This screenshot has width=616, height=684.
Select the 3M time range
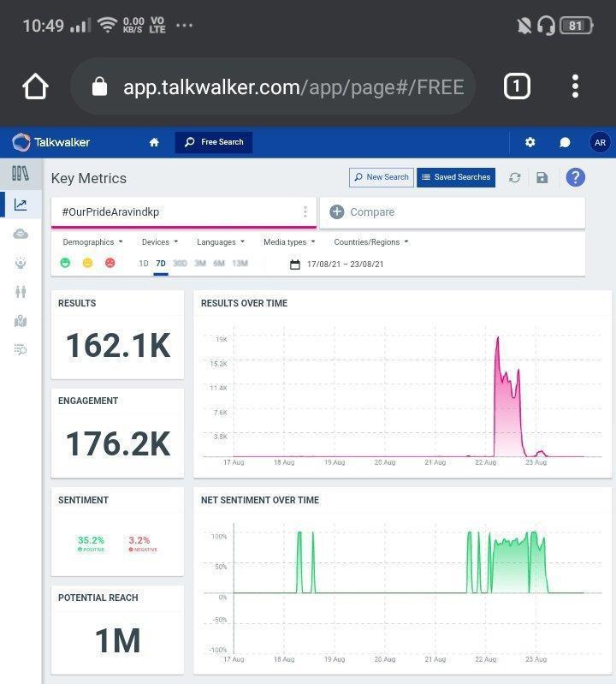[200, 264]
